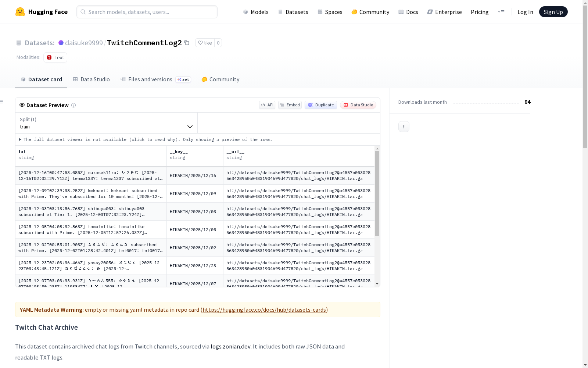This screenshot has height=368, width=588.
Task: Click the Downloads last month value 84
Action: (527, 102)
